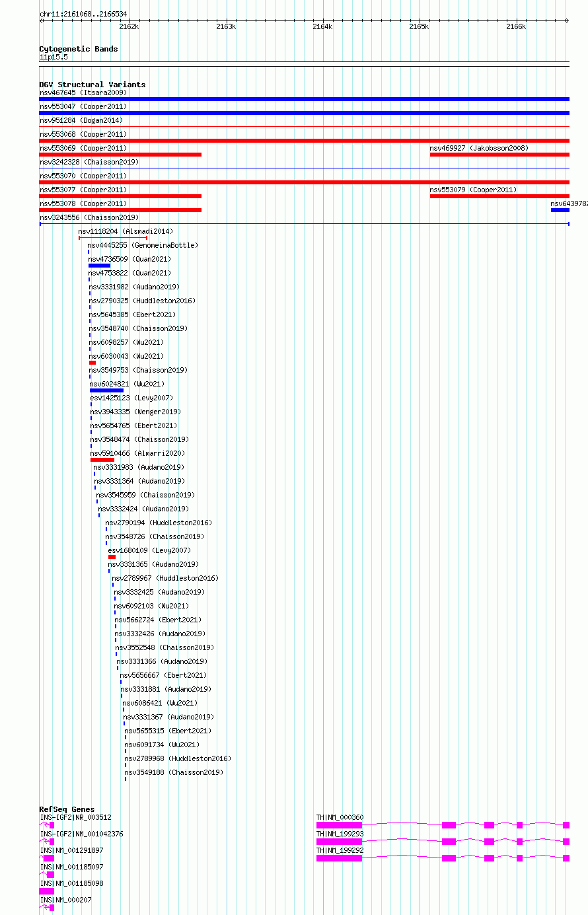Select the nsv553069 (Cooper2011) label
The height and width of the screenshot is (915, 588).
click(83, 148)
